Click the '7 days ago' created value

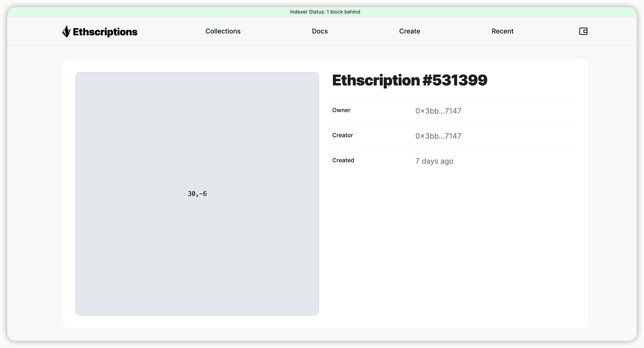click(x=434, y=161)
